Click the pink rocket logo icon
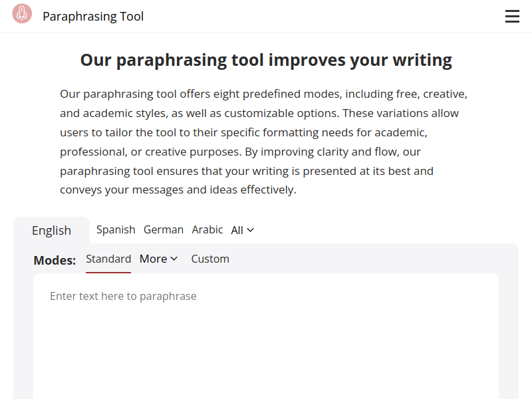The width and height of the screenshot is (532, 399). coord(22,13)
